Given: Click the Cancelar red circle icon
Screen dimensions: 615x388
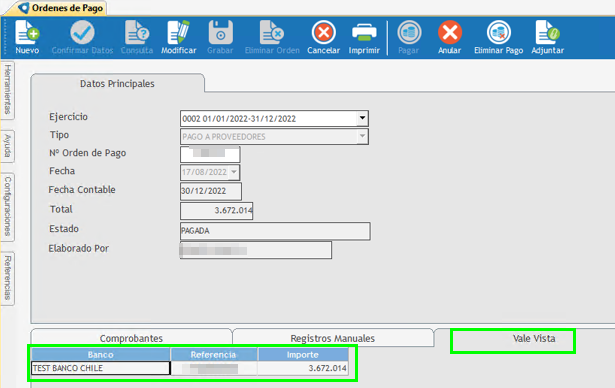Looking at the screenshot, I should click(324, 32).
